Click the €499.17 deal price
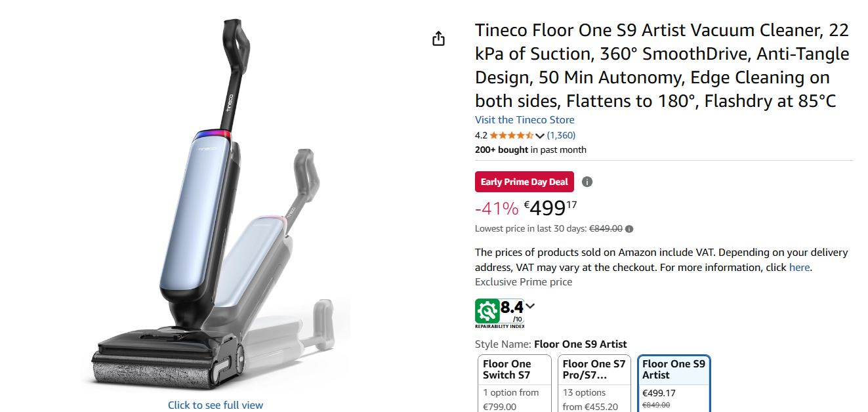Viewport: 868px width, 412px height. click(550, 208)
